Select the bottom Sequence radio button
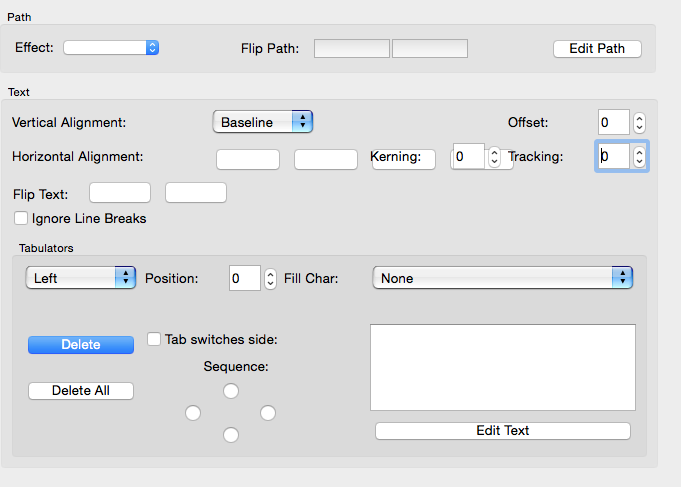The width and height of the screenshot is (681, 487). [x=231, y=434]
